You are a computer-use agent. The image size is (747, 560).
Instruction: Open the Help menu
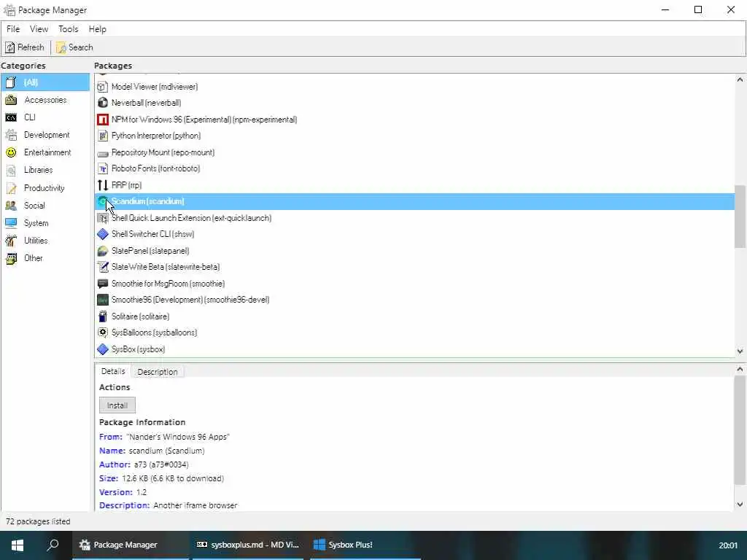point(97,29)
